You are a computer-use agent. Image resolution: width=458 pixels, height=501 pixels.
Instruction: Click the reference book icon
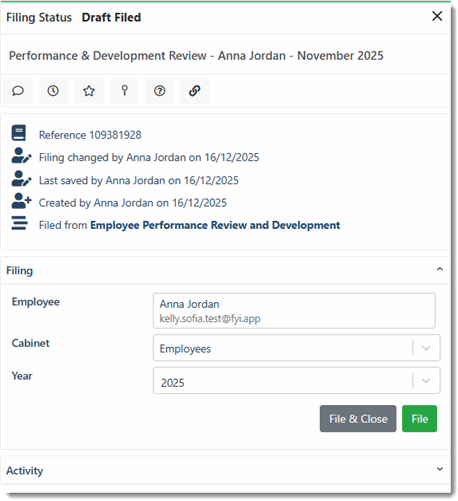pos(19,133)
